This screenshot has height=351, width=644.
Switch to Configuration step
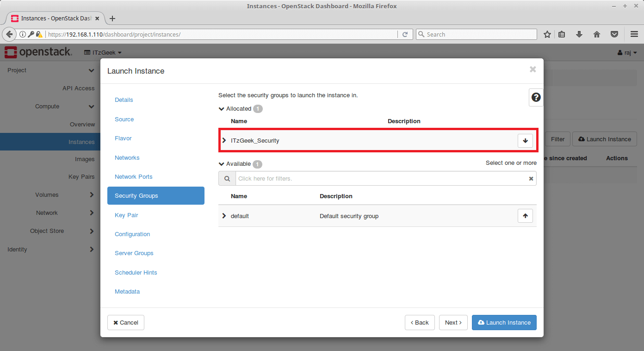[132, 234]
